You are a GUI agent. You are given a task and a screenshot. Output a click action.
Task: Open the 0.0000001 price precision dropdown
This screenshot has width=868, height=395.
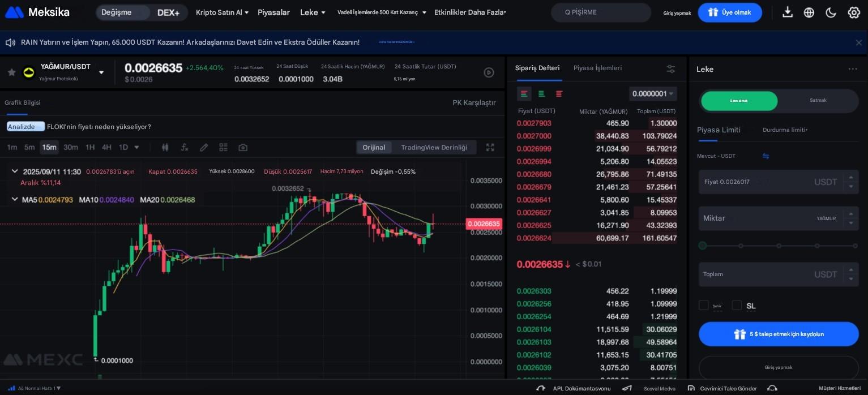(652, 93)
